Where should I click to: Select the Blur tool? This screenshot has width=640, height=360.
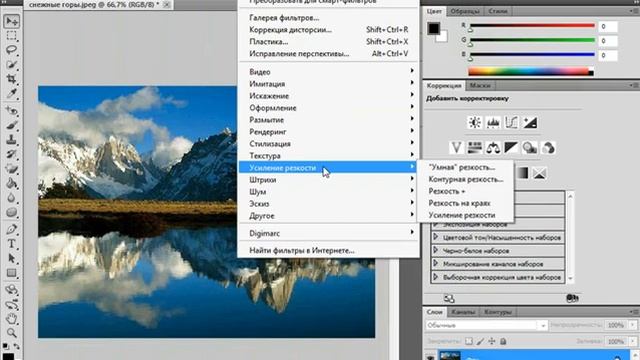tap(11, 198)
